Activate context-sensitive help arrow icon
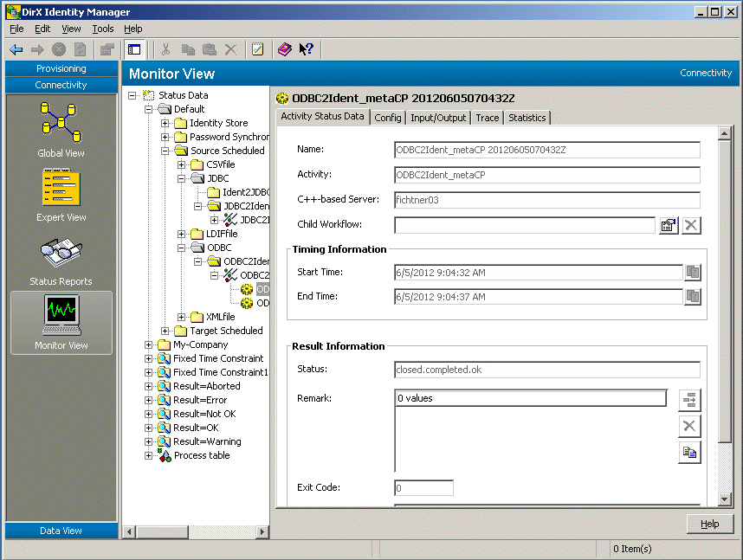Viewport: 743px width, 560px height. pyautogui.click(x=305, y=49)
